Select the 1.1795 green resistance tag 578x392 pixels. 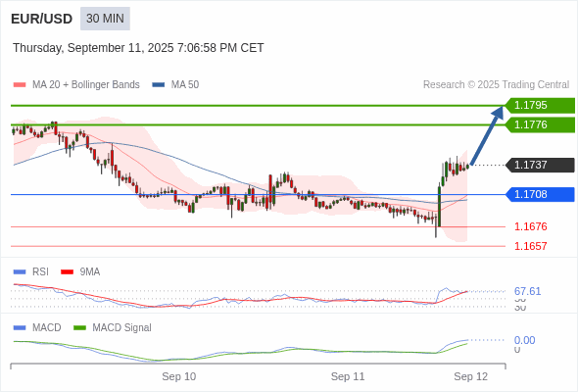tap(540, 106)
